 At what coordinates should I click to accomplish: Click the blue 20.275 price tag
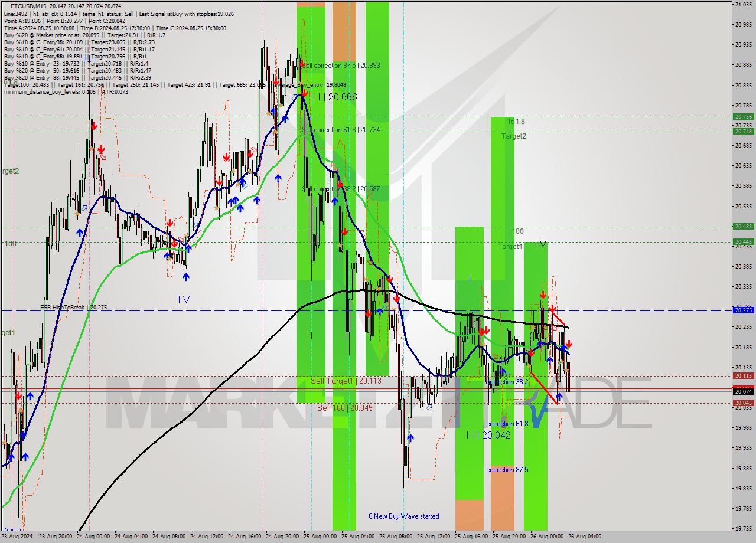click(743, 310)
